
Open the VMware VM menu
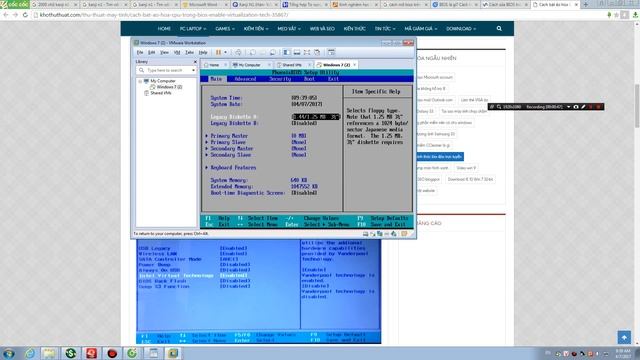177,53
